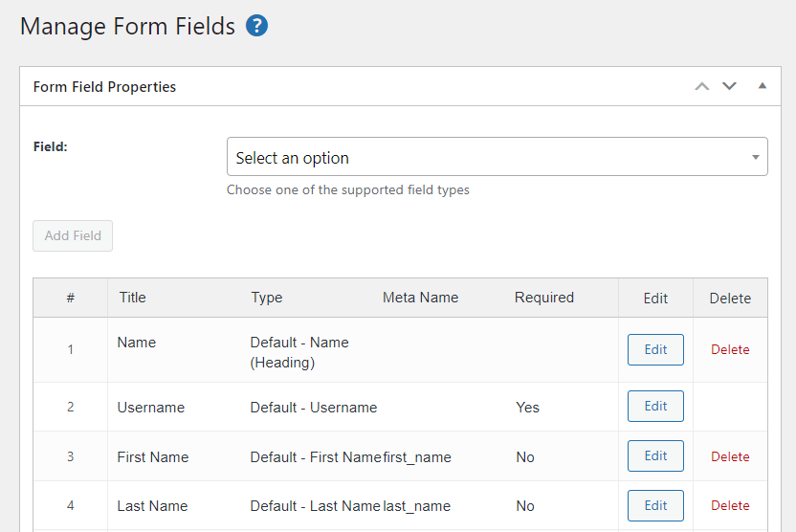
Task: Click the dropdown arrow in Select an option
Action: (756, 157)
